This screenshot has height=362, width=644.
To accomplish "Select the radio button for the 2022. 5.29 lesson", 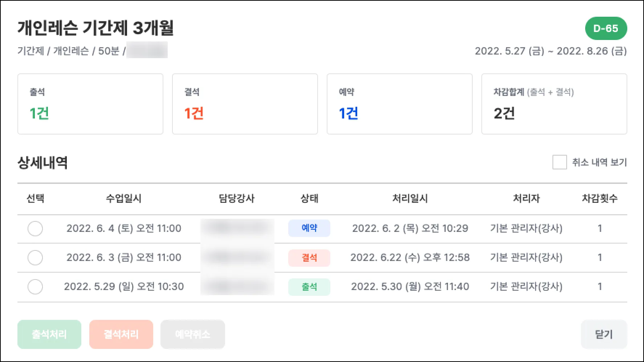I will (x=35, y=287).
